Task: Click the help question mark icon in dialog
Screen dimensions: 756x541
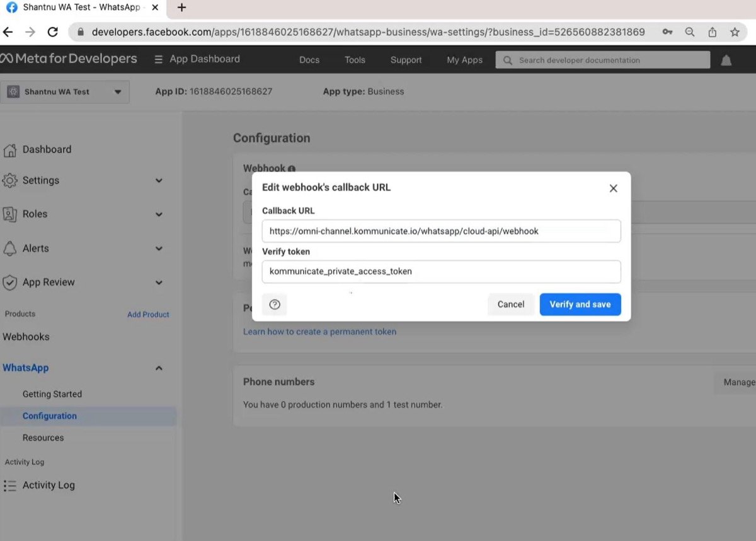Action: coord(275,304)
